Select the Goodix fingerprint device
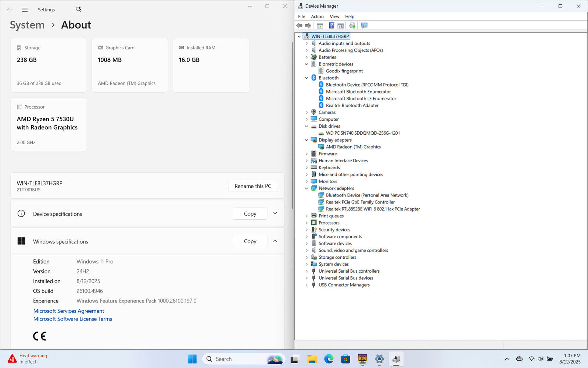The width and height of the screenshot is (588, 368). (x=344, y=71)
